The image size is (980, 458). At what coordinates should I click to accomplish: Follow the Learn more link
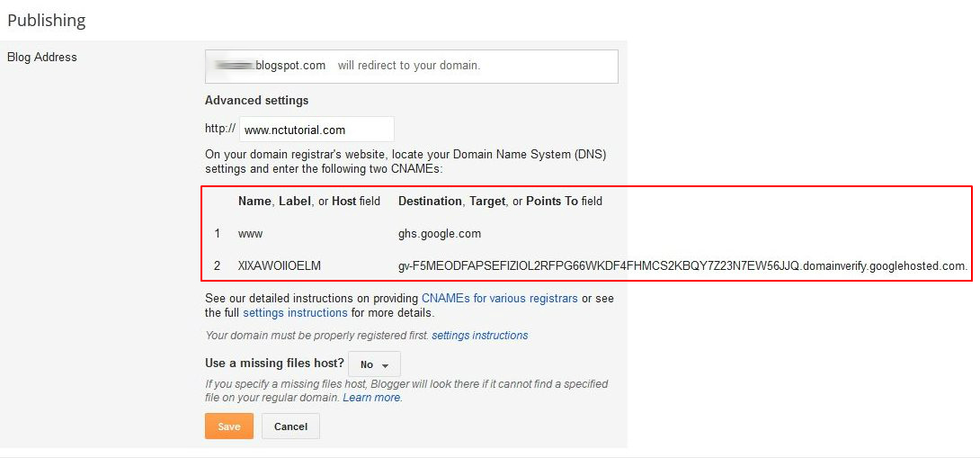(371, 398)
